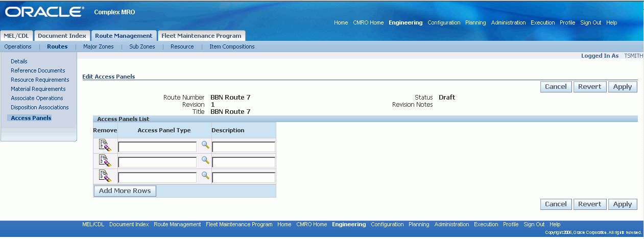This screenshot has height=239, width=644.
Task: Open Access Panel Type search in third row
Action: (x=205, y=176)
